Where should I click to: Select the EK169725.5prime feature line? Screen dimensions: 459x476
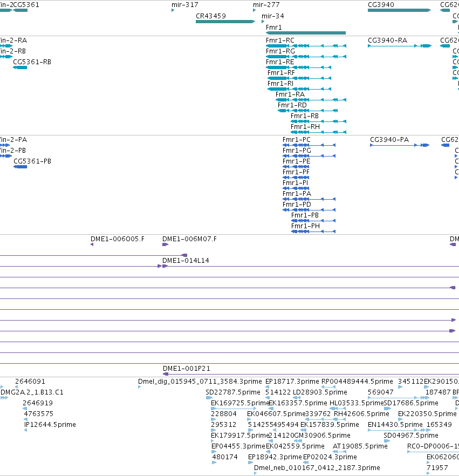click(x=234, y=409)
